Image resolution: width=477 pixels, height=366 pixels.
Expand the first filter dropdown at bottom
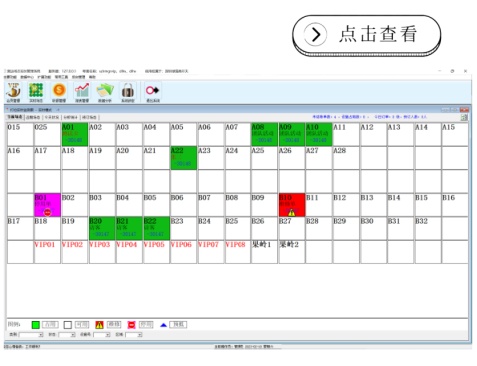click(x=41, y=334)
